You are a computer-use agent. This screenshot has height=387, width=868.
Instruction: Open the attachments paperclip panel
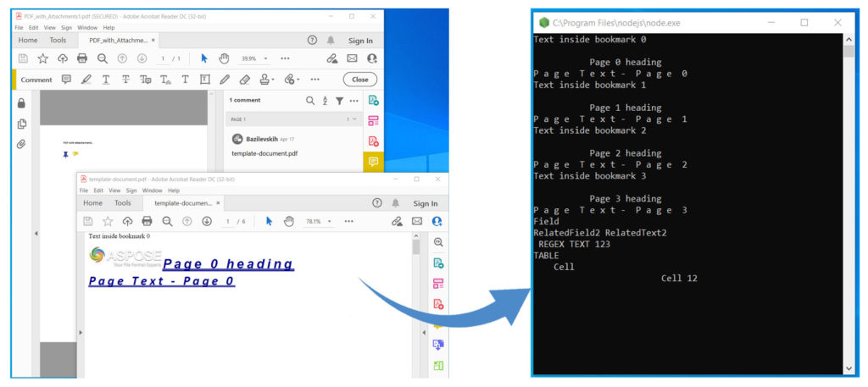pos(21,144)
